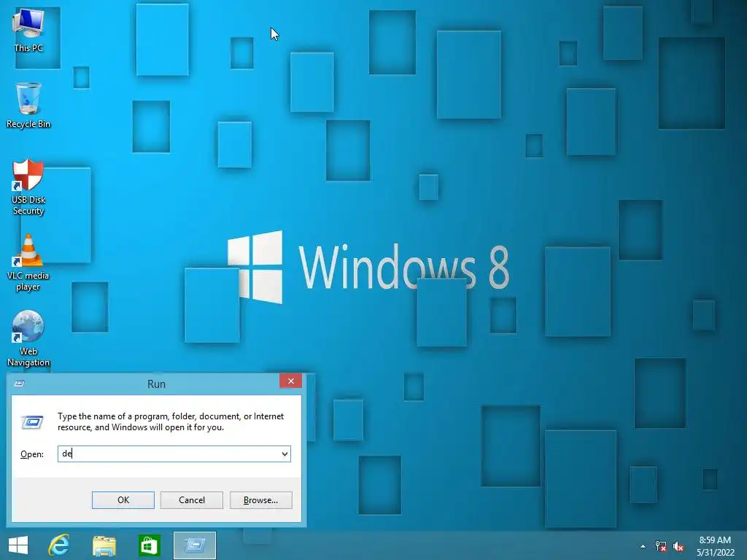Select the Web Navigation shortcut
Image resolution: width=747 pixels, height=560 pixels.
tap(28, 338)
